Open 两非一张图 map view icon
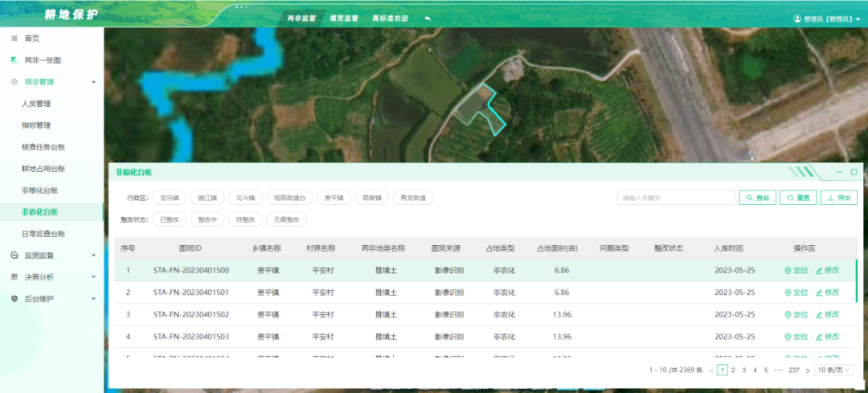Screen dimensions: 868x393 pos(14,60)
